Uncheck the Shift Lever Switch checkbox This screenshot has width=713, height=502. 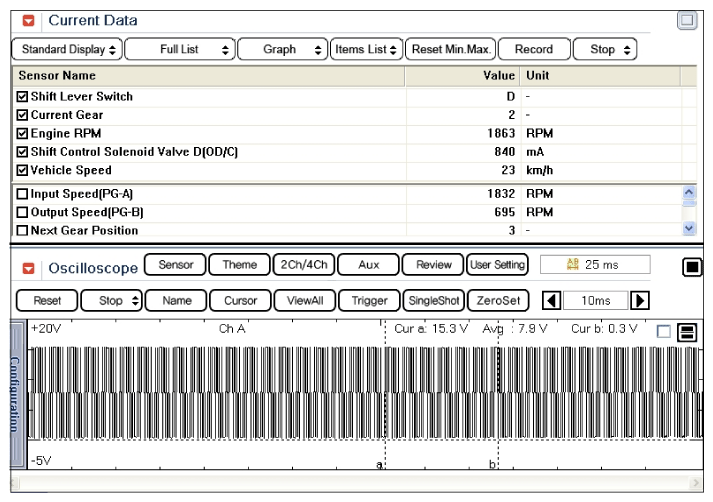click(x=22, y=96)
